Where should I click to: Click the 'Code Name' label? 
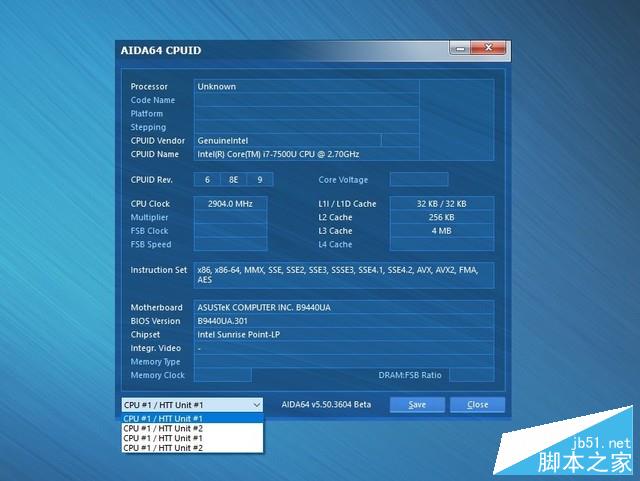point(153,100)
